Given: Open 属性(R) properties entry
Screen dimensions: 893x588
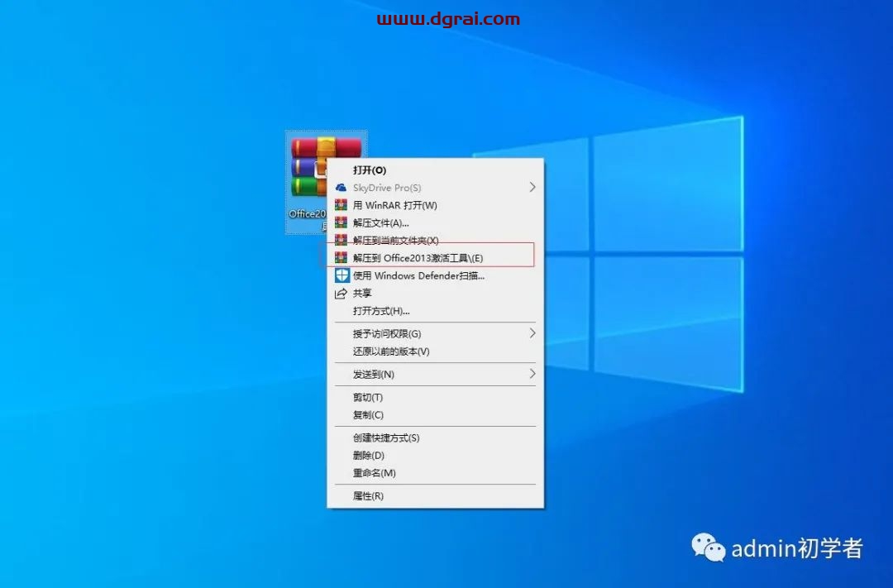Looking at the screenshot, I should [x=435, y=495].
